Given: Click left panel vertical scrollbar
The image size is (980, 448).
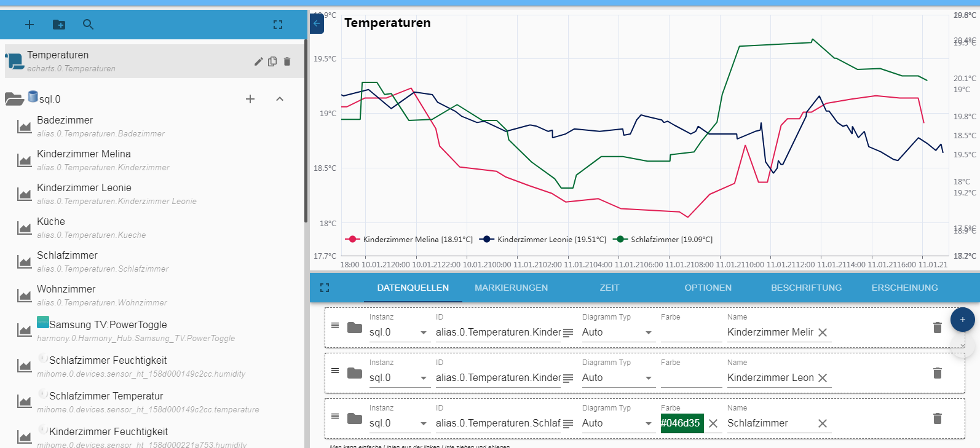Looking at the screenshot, I should (x=306, y=132).
